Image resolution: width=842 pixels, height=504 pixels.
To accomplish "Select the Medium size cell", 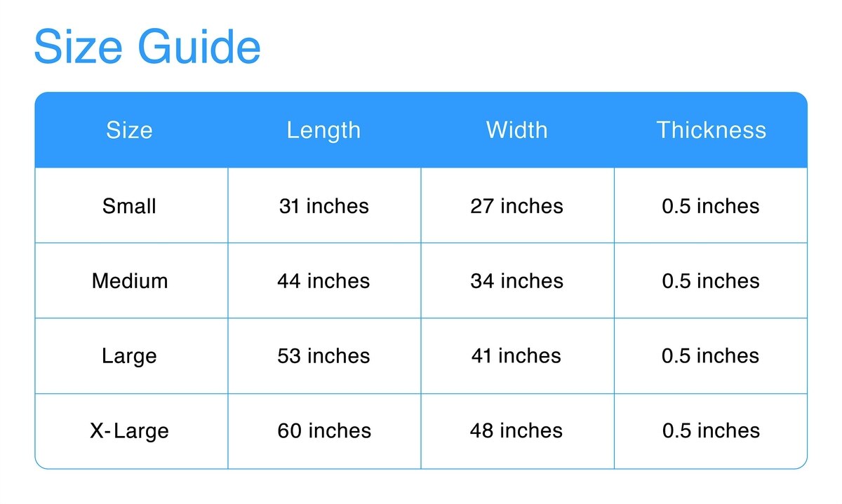I will pyautogui.click(x=130, y=281).
